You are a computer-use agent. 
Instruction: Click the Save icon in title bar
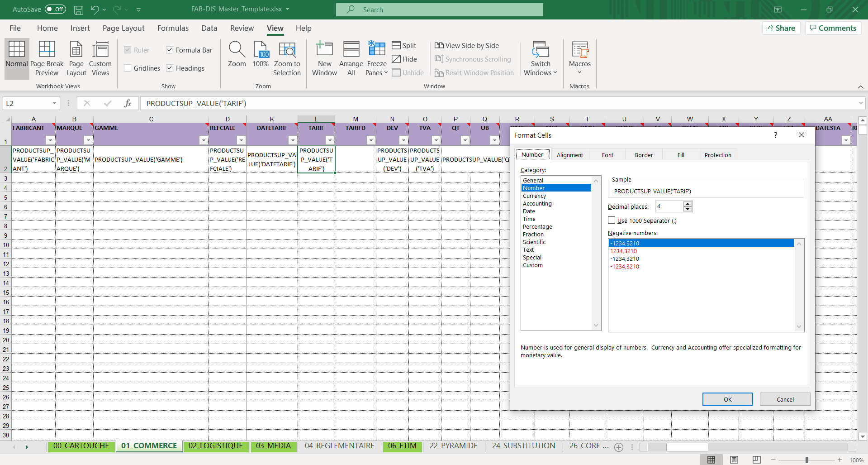pos(79,10)
